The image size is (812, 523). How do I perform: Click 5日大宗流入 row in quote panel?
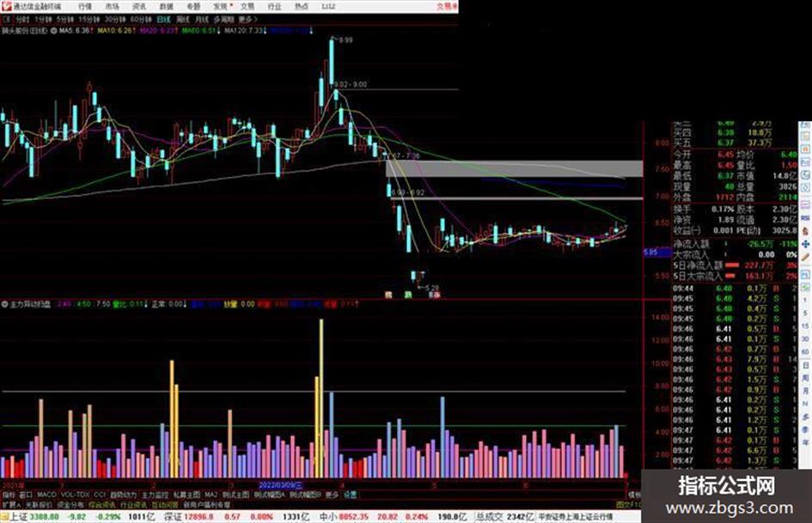(x=735, y=277)
